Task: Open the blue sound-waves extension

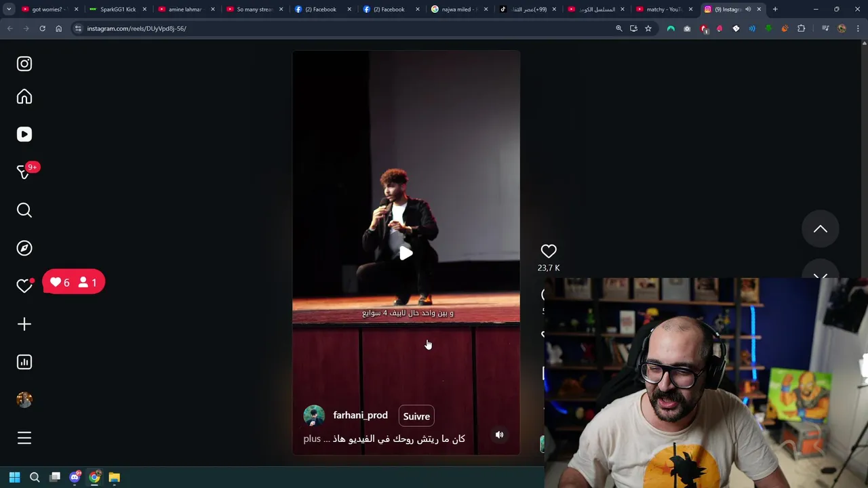Action: click(752, 28)
